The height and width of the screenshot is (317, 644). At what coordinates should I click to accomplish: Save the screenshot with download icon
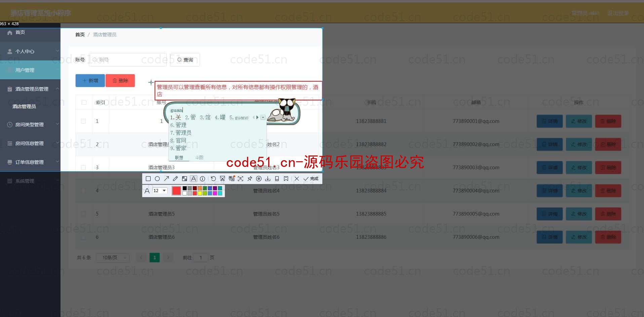click(x=268, y=179)
